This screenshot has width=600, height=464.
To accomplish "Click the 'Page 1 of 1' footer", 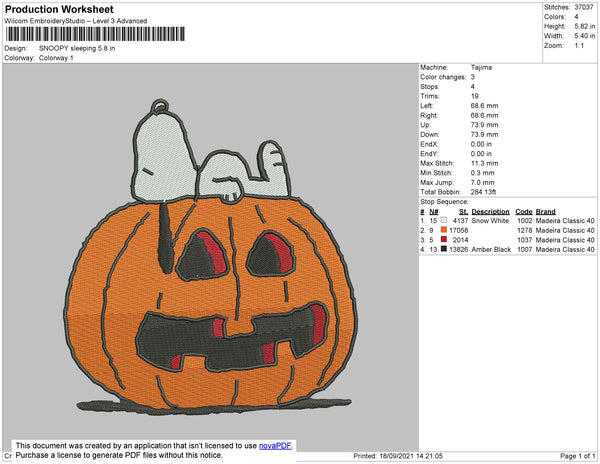I will (x=578, y=456).
